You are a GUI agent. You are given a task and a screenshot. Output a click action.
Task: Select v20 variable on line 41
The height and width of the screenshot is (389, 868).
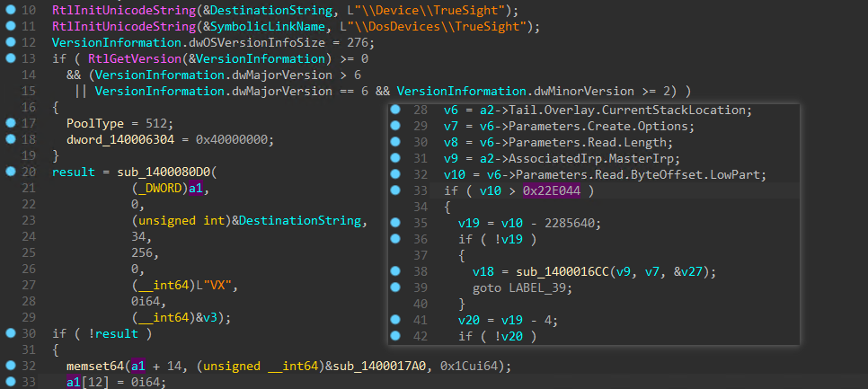click(468, 320)
